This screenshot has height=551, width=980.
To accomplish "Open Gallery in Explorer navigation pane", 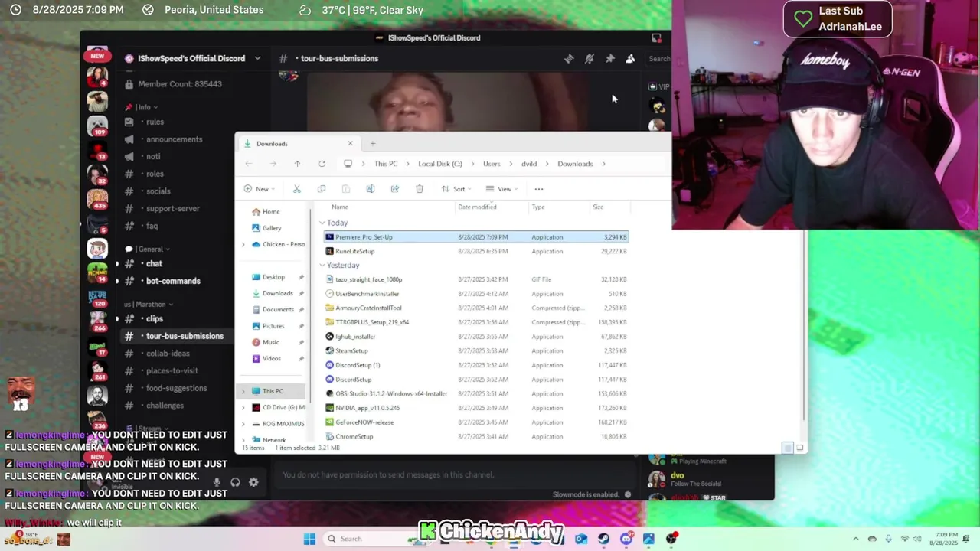I will (272, 228).
